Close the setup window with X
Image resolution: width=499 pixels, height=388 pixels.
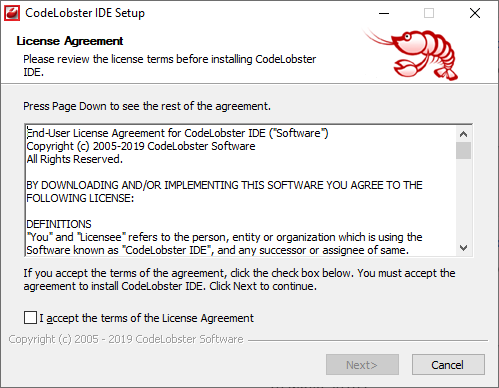475,13
